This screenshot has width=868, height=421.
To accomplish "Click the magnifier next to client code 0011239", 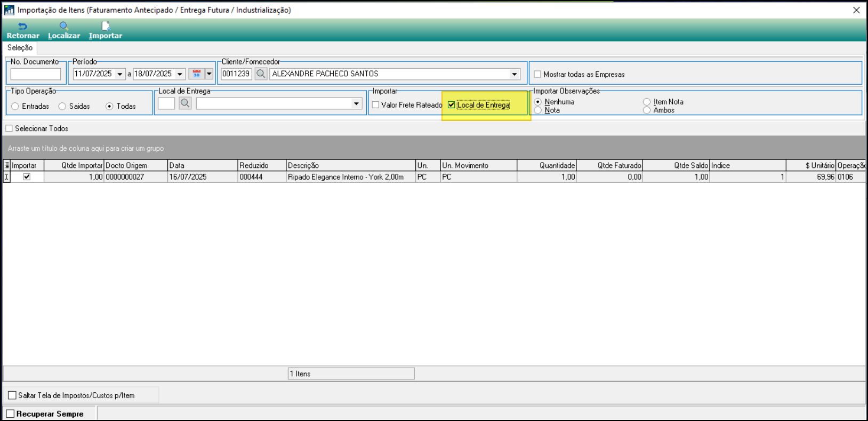I will 261,74.
